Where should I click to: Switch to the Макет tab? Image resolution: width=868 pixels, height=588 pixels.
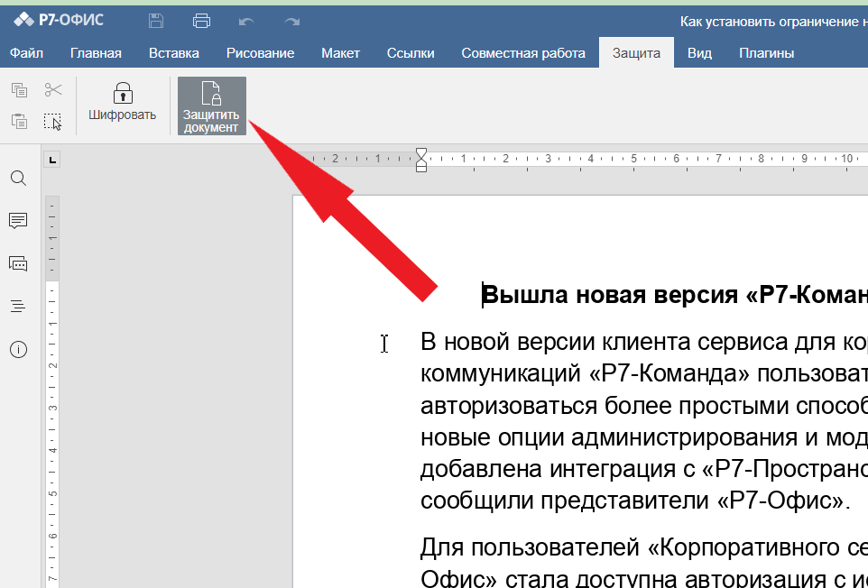(x=340, y=53)
